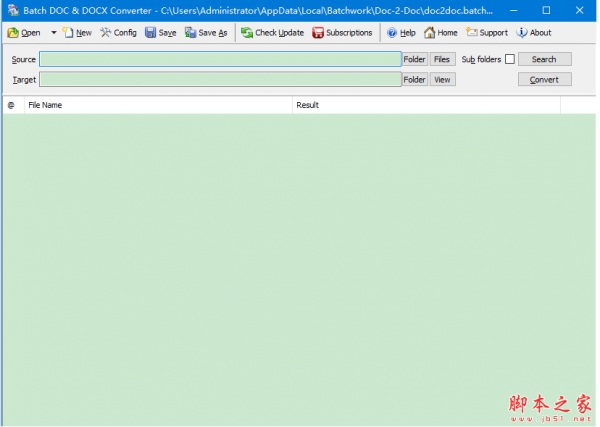Minimize the Batch DOC & DOCX Converter window
The image size is (600, 427).
click(514, 10)
